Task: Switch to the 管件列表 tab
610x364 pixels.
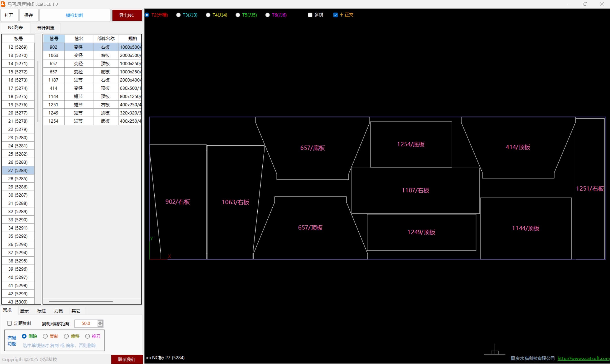Action: pos(46,28)
